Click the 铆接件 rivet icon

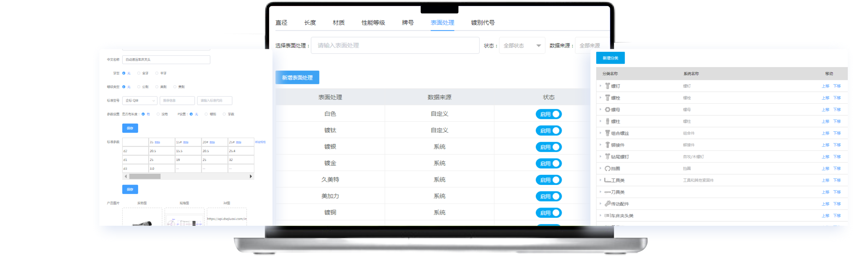[608, 145]
